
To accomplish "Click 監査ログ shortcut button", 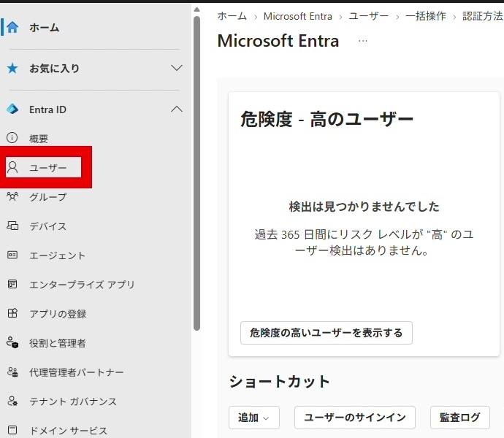I will click(x=460, y=418).
